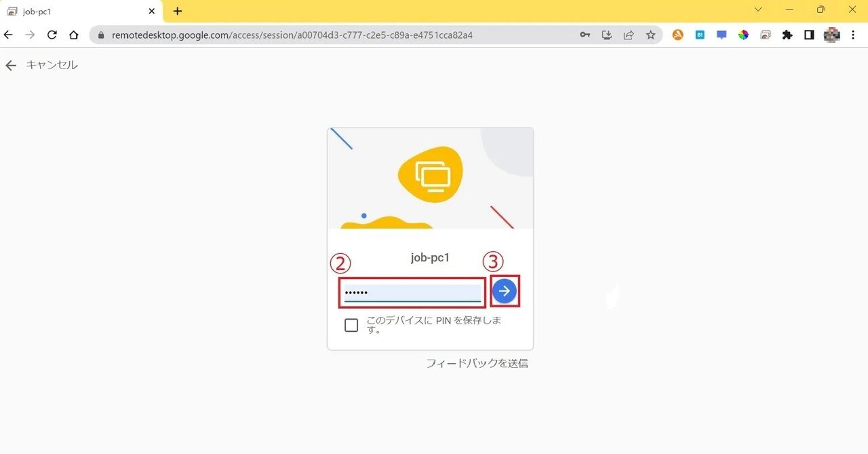Click the address bar URL
This screenshot has width=868, height=454.
coord(292,35)
